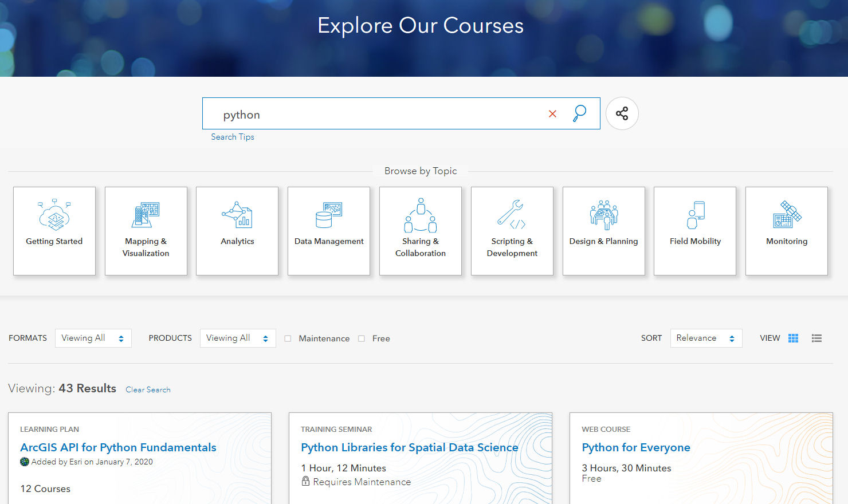Clear the python search field
The width and height of the screenshot is (848, 504).
pyautogui.click(x=552, y=113)
